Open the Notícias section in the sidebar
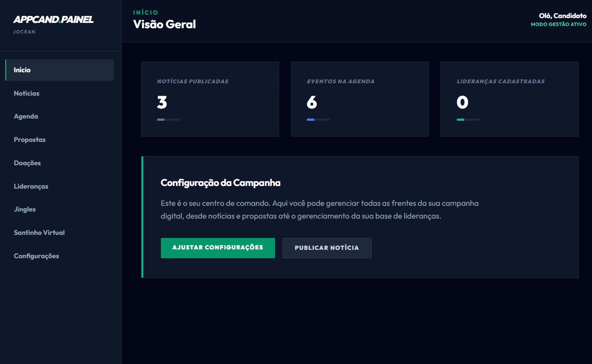This screenshot has width=592, height=364. point(26,93)
